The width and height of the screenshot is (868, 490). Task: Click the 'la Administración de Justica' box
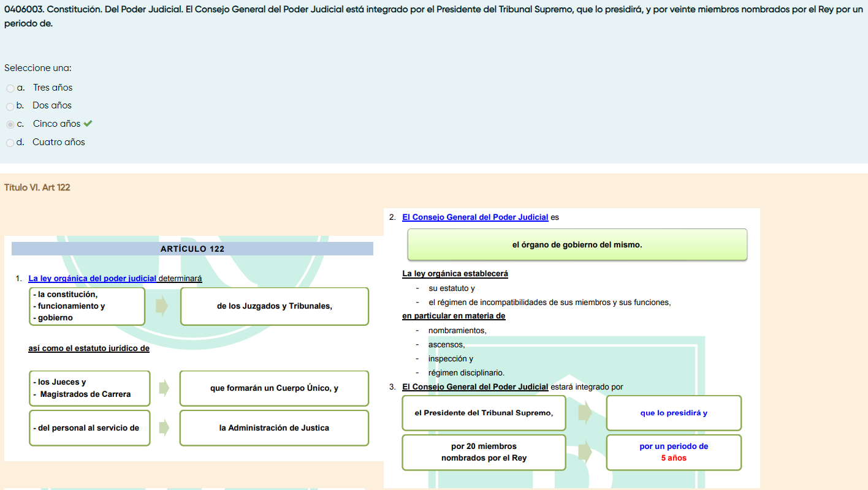[x=274, y=428]
